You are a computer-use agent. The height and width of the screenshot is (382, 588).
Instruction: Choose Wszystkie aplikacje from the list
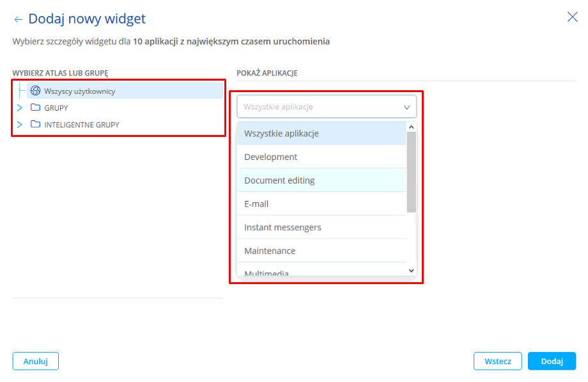pyautogui.click(x=281, y=134)
